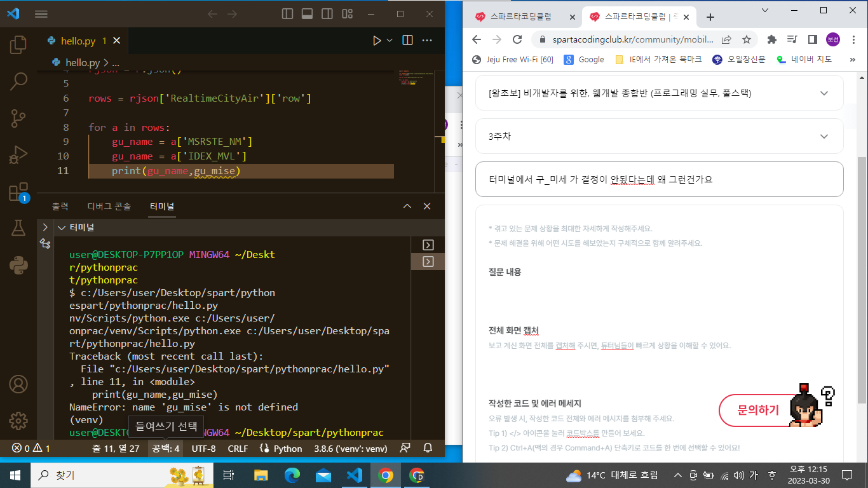Switch to the 터미널 panel tab
868x488 pixels.
point(162,207)
